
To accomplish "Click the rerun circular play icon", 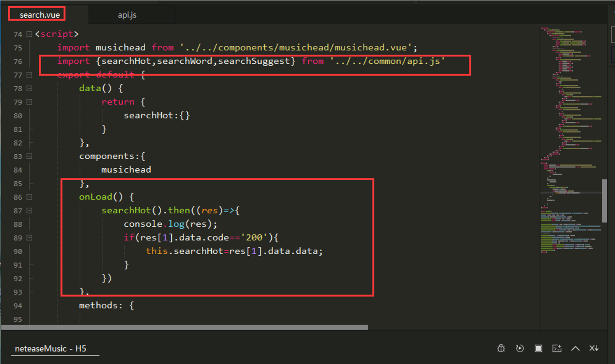I will (520, 348).
